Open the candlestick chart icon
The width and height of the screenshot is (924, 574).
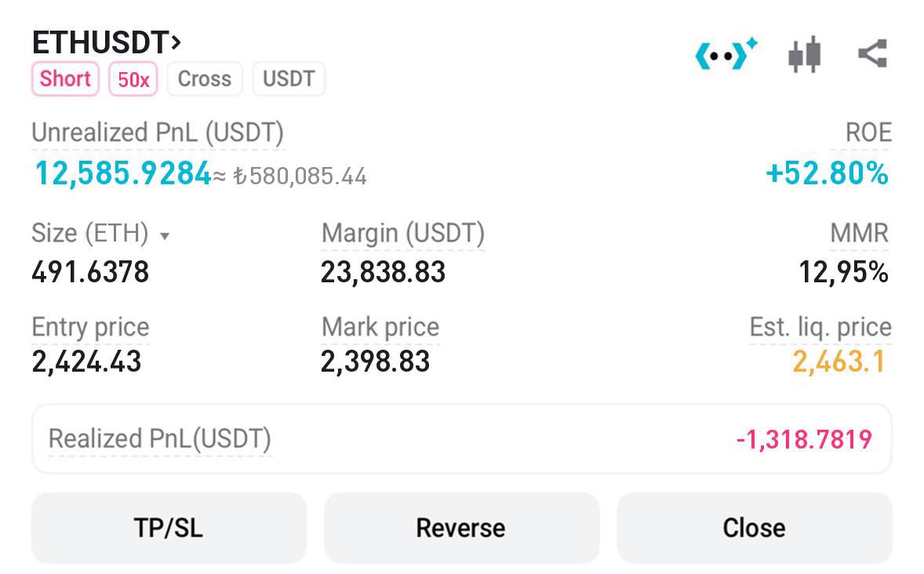804,55
